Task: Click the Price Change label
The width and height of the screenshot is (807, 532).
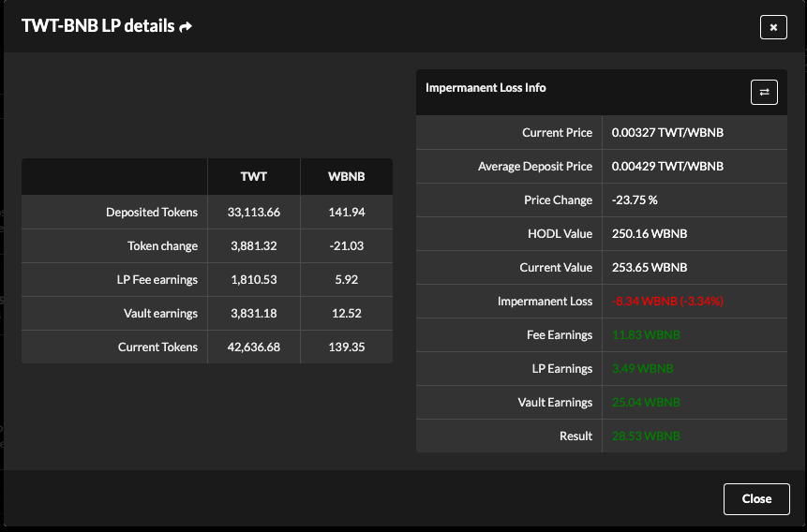Action: click(x=558, y=200)
